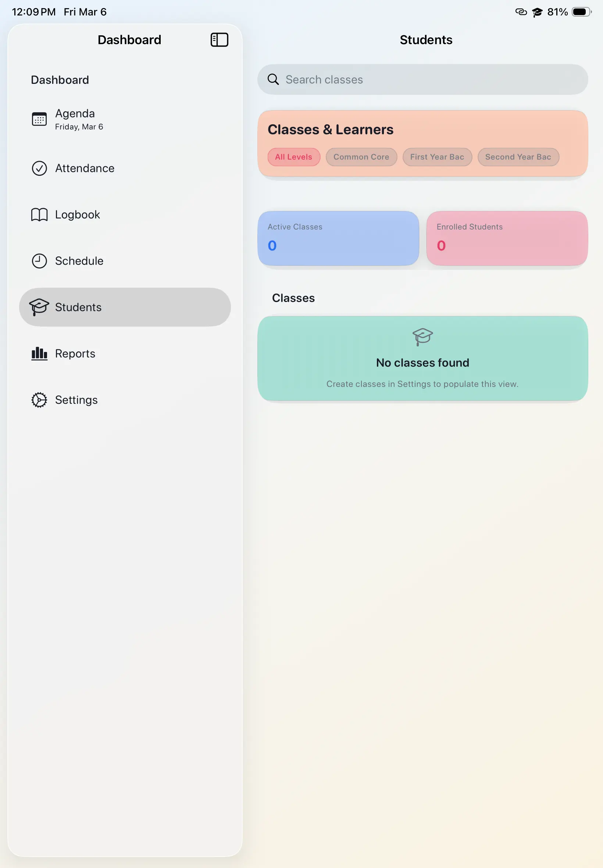Go to the Attendance section
Image resolution: width=603 pixels, height=868 pixels.
click(85, 168)
